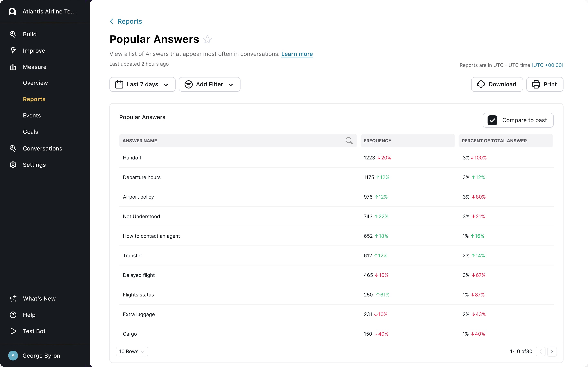Select Events in the sidebar menu
588x367 pixels.
pos(32,115)
